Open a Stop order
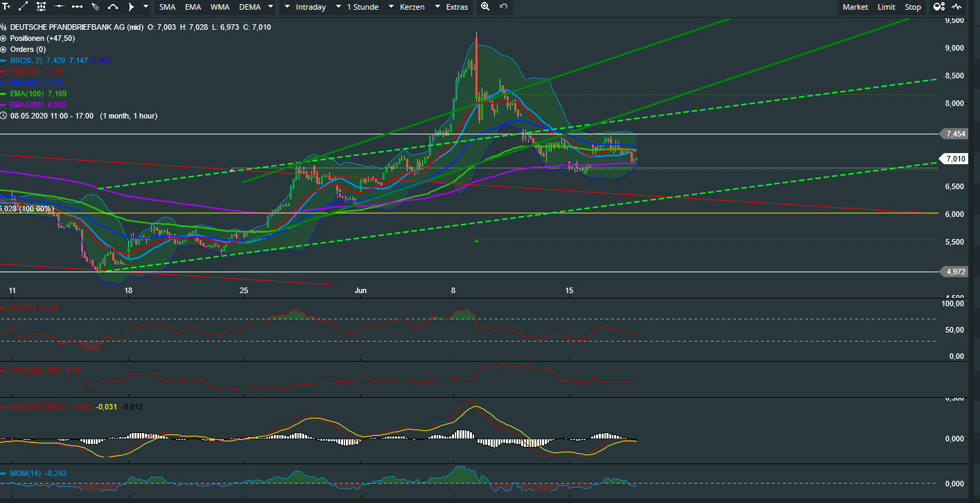The width and height of the screenshot is (980, 503). 913,7
